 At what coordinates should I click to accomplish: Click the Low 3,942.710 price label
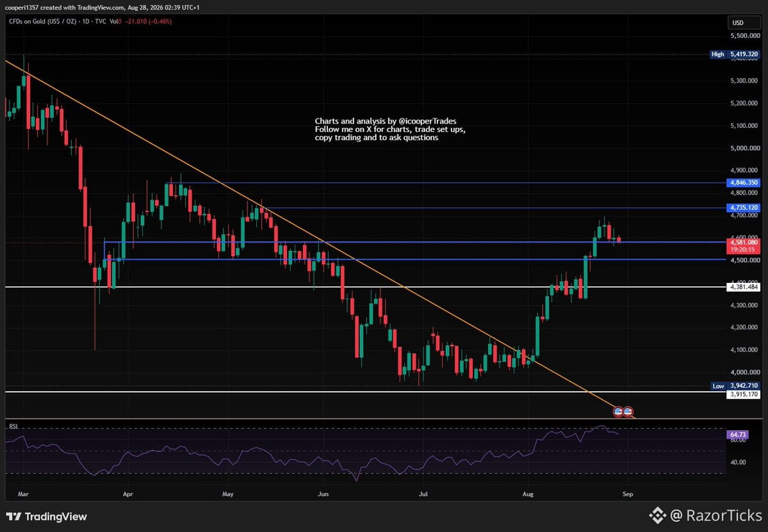[735, 385]
